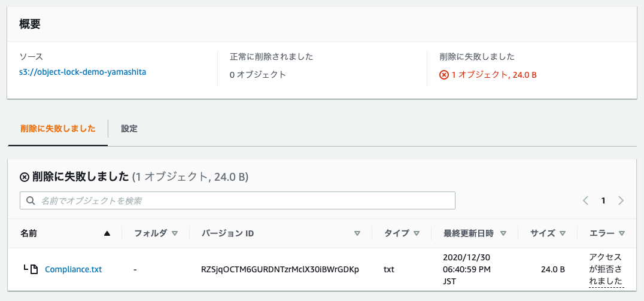
Task: Switch to the 設定 tab
Action: point(129,129)
